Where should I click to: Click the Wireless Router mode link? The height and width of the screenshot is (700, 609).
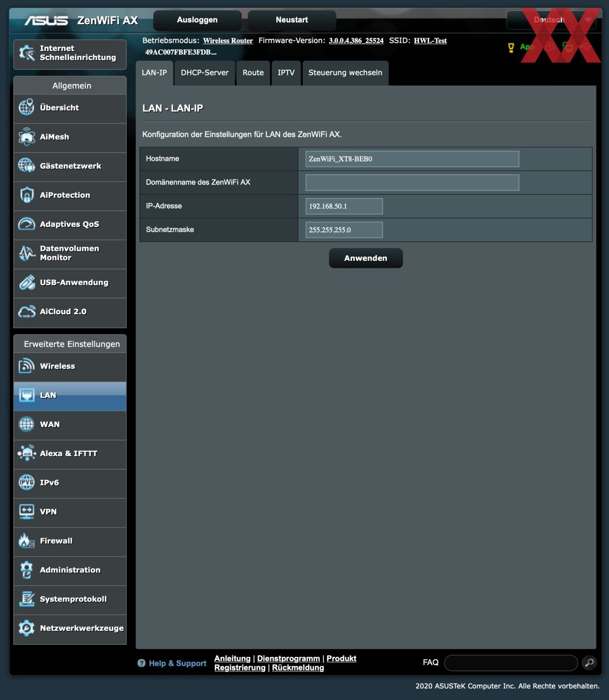pyautogui.click(x=228, y=41)
